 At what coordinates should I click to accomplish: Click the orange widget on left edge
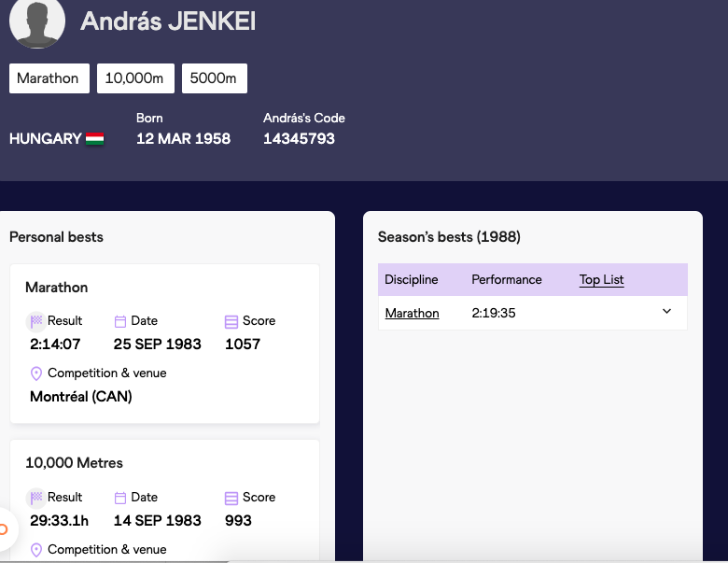(4, 529)
